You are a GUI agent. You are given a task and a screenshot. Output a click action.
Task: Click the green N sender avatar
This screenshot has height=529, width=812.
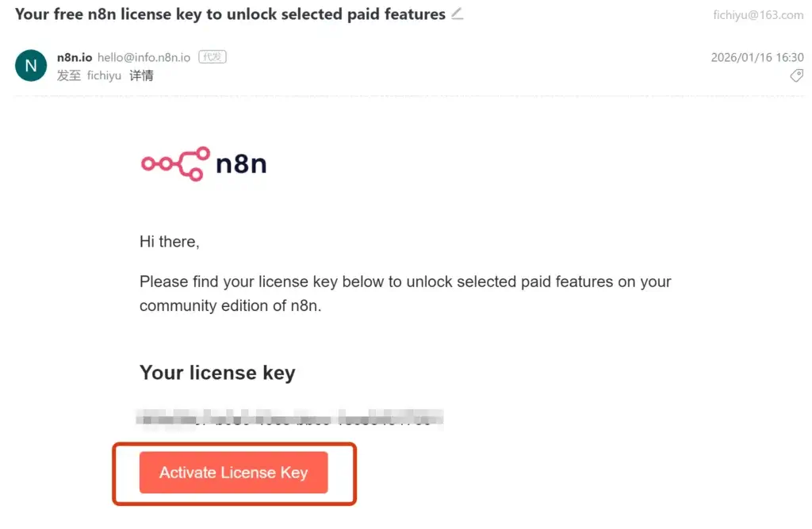pos(31,66)
